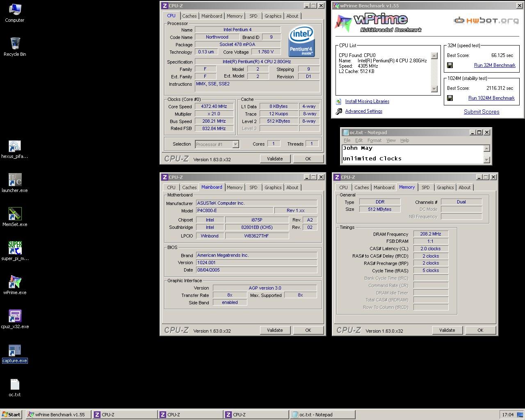Click OK in the CPU tab window
The height and width of the screenshot is (420, 525).
(308, 159)
